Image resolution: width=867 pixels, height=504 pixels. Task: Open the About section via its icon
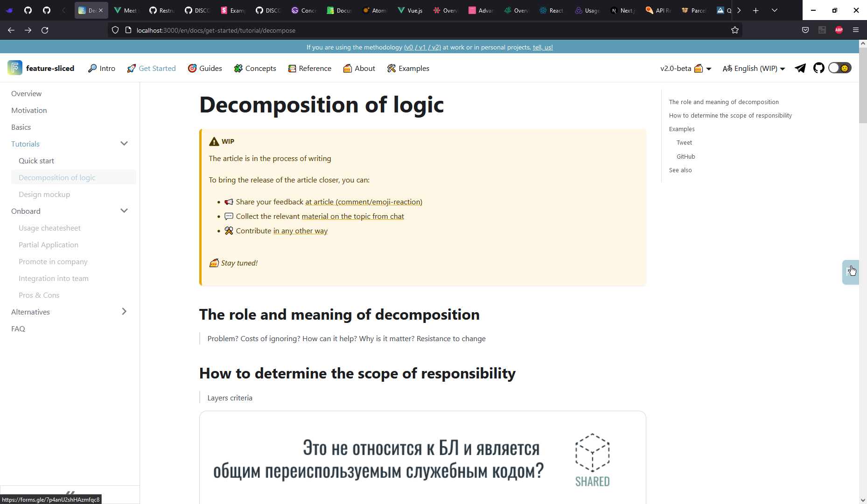pos(347,68)
